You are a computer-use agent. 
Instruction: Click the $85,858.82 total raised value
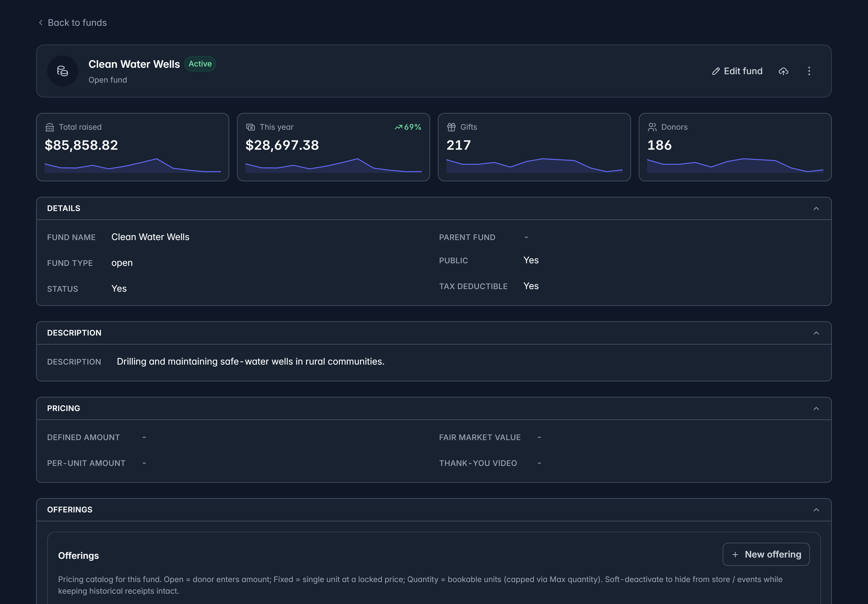coord(81,145)
